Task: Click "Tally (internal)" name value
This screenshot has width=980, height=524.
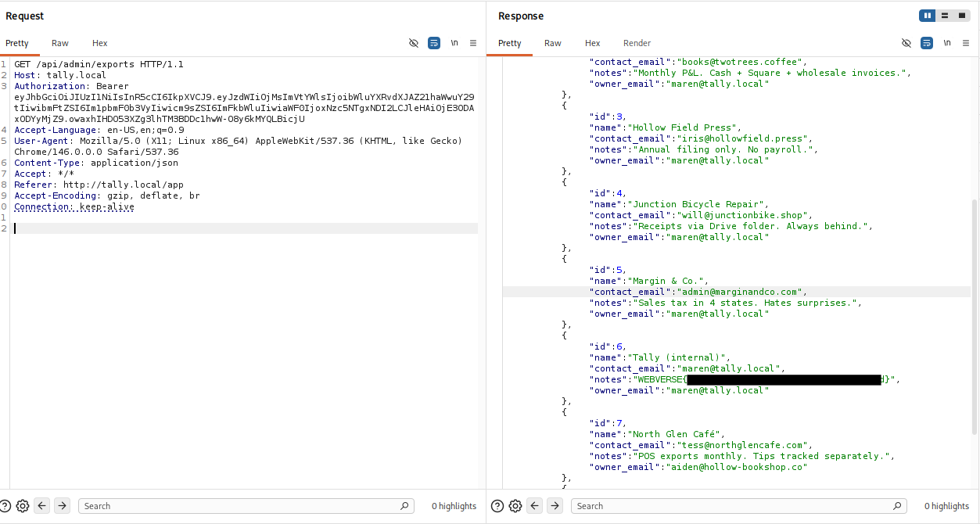Action: (x=678, y=357)
